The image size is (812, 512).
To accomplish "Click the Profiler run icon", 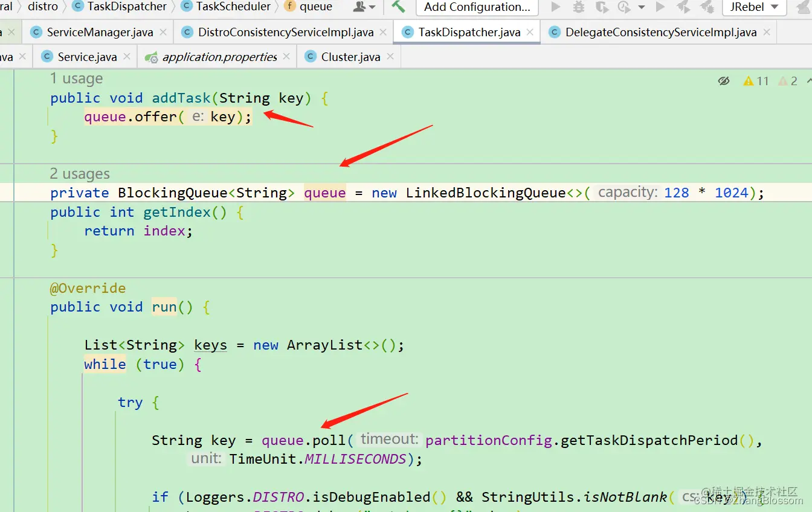I will (625, 7).
